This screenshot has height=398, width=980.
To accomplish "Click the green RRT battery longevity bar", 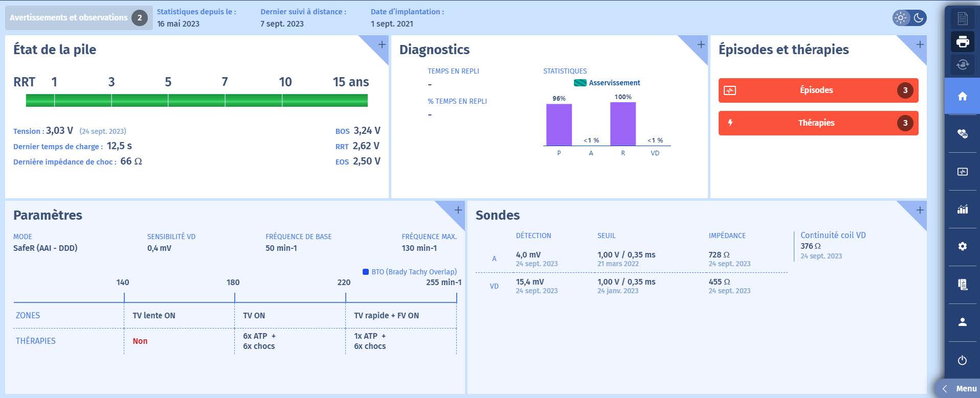I will (196, 100).
